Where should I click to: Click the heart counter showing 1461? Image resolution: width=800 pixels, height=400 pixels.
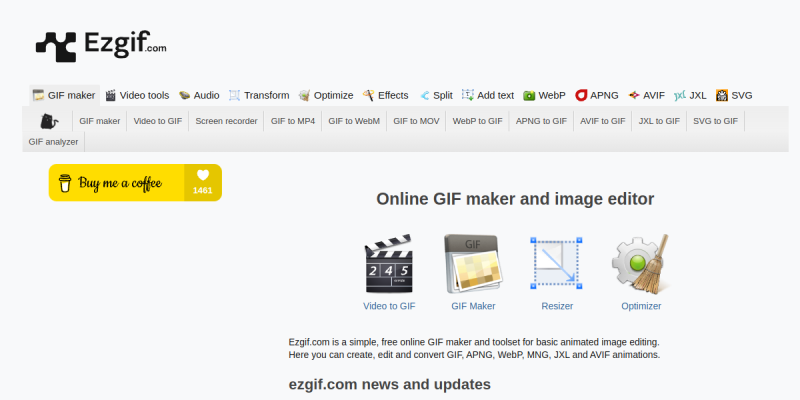tap(203, 183)
